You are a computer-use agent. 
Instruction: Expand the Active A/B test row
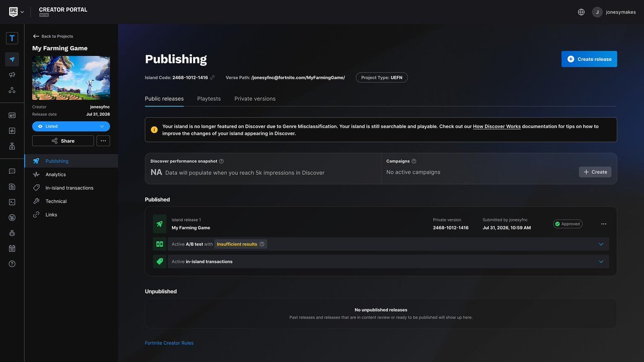(601, 244)
